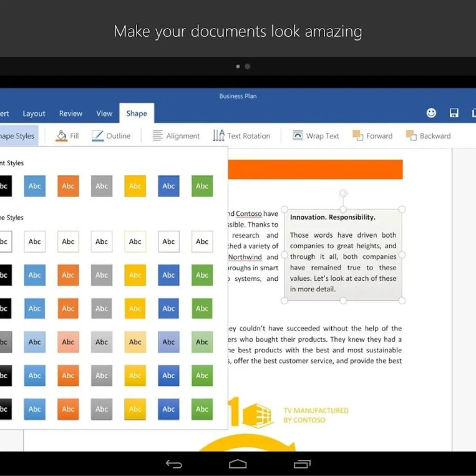476x476 pixels.
Task: Click the bottom-right resize handle of the text box
Action: 402,301
